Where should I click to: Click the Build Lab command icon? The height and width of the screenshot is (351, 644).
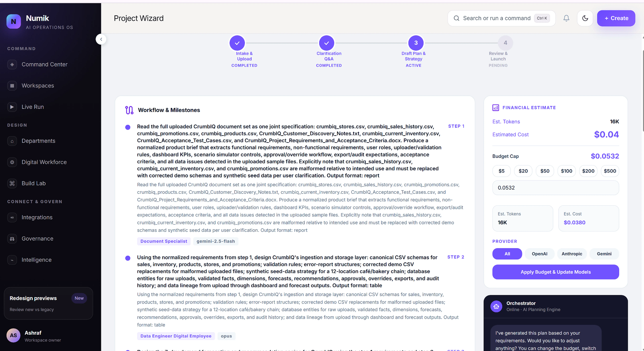(12, 184)
